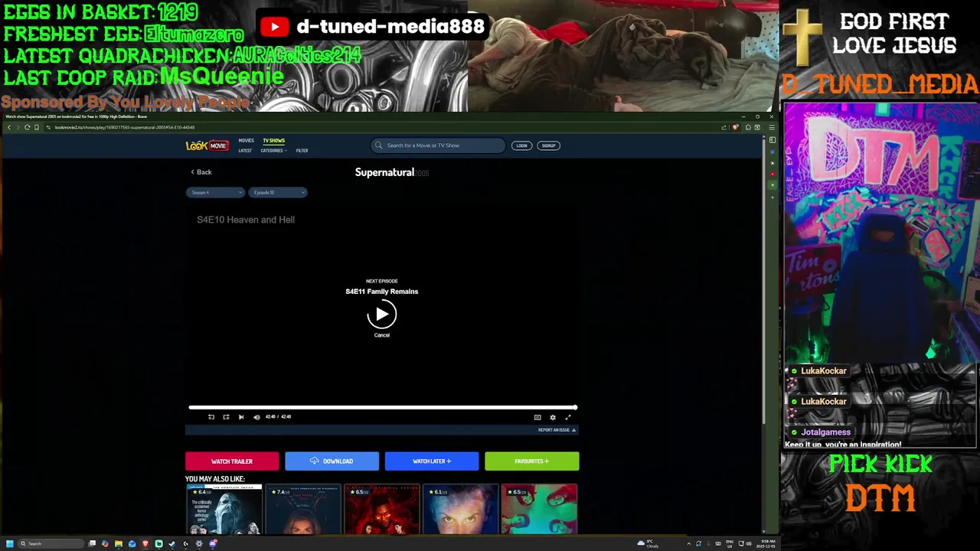Expand Report An Issue section
Viewport: 980px width, 551px height.
pos(557,430)
